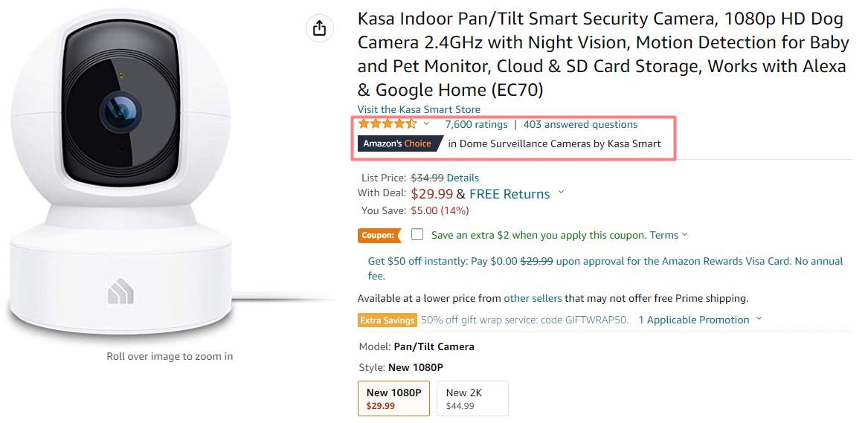The height and width of the screenshot is (423, 868).
Task: Expand the 1 Applicable Promotion dropdown
Action: pyautogui.click(x=759, y=320)
